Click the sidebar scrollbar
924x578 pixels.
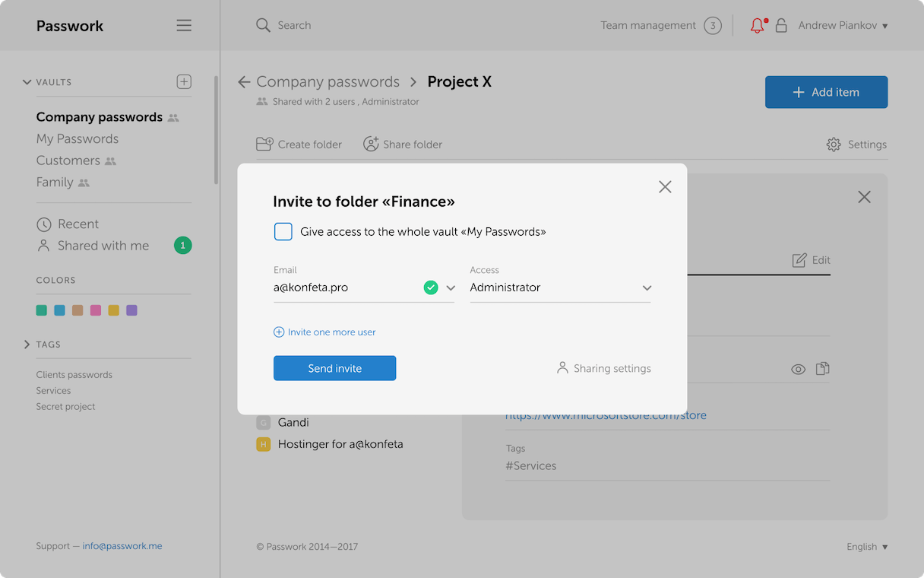coord(216,129)
